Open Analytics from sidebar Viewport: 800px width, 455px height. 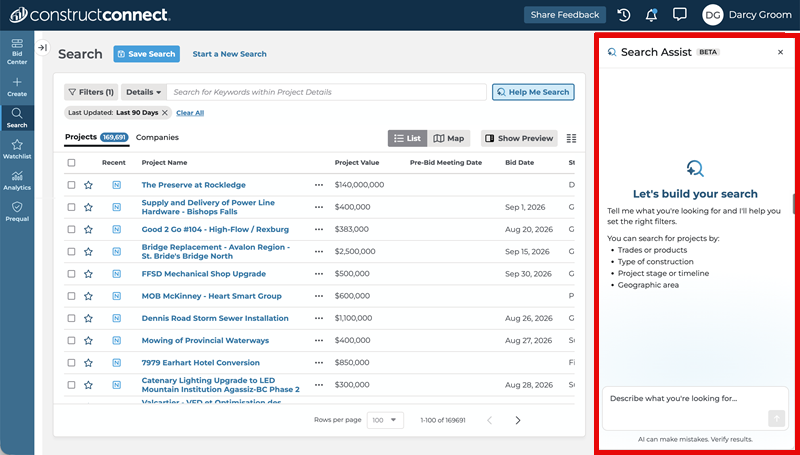tap(17, 181)
